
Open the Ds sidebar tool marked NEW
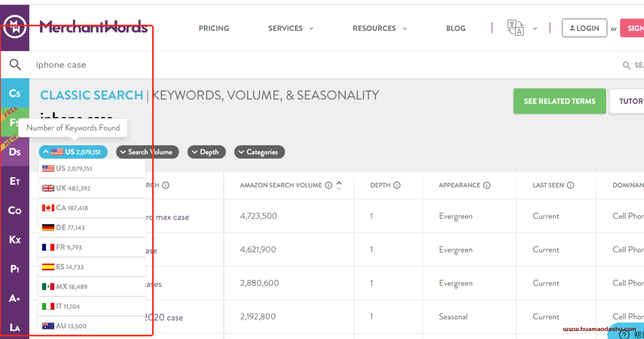pyautogui.click(x=15, y=152)
